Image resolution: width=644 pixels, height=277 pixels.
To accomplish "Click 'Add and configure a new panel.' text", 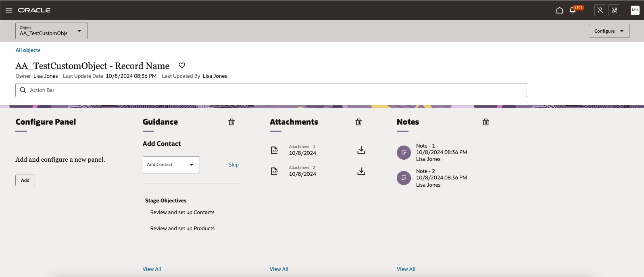I will pyautogui.click(x=60, y=159).
